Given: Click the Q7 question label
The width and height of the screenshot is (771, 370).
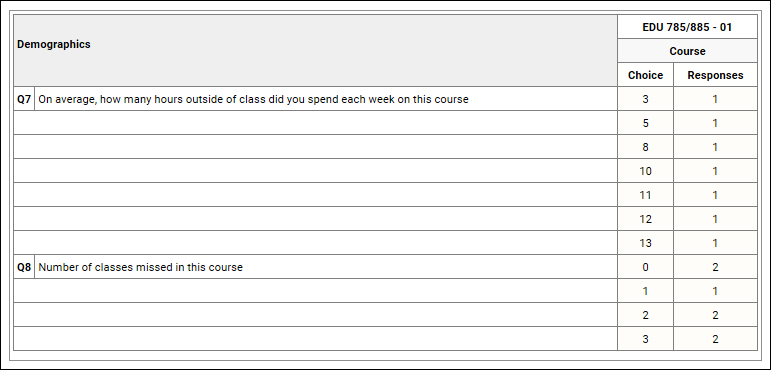Looking at the screenshot, I should [24, 99].
